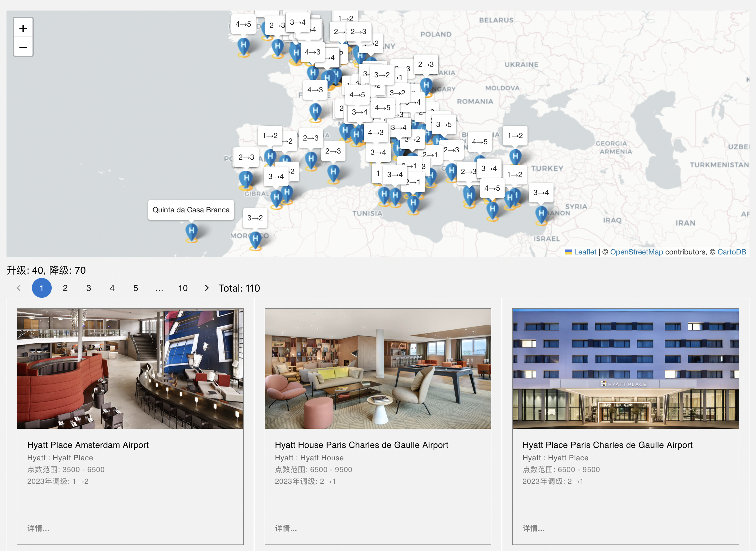Select hotel pin below the 4→3 label in France
This screenshot has width=756, height=551.
(315, 112)
